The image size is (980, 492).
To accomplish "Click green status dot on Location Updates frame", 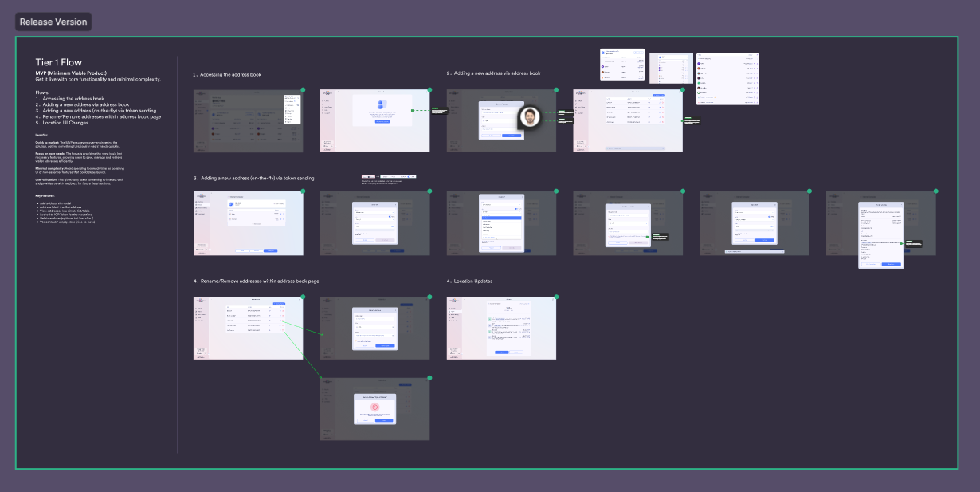I will click(x=556, y=297).
